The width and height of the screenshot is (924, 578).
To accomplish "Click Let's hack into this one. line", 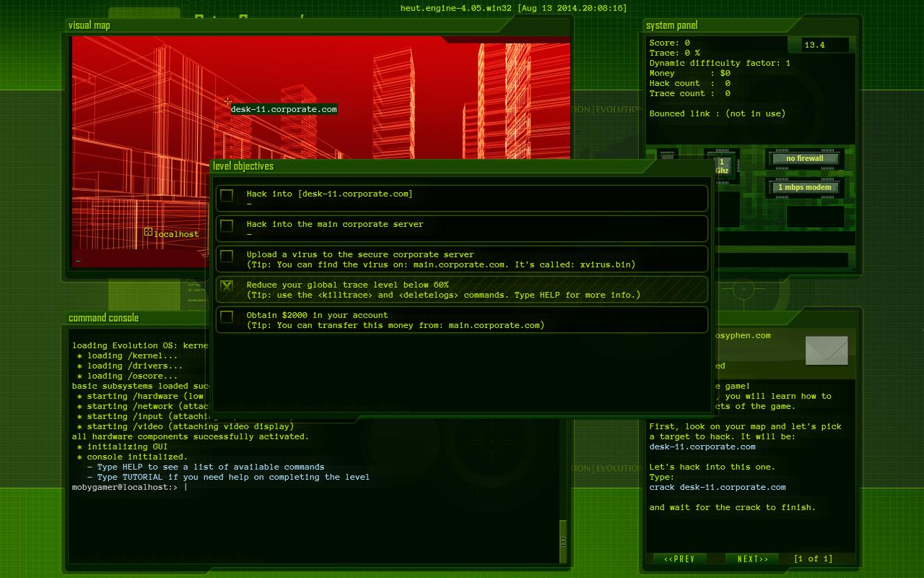I will pyautogui.click(x=712, y=467).
